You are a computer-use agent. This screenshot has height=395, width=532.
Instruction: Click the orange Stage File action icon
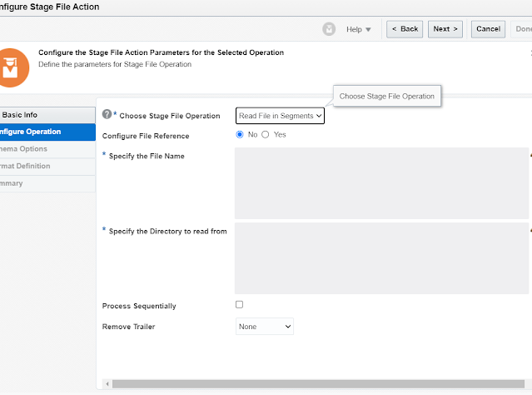click(x=12, y=67)
